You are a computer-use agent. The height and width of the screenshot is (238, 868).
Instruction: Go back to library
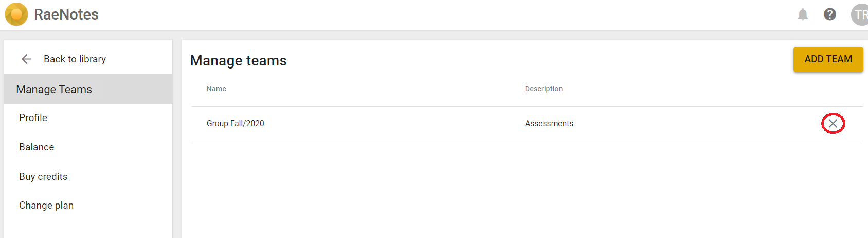pyautogui.click(x=75, y=59)
